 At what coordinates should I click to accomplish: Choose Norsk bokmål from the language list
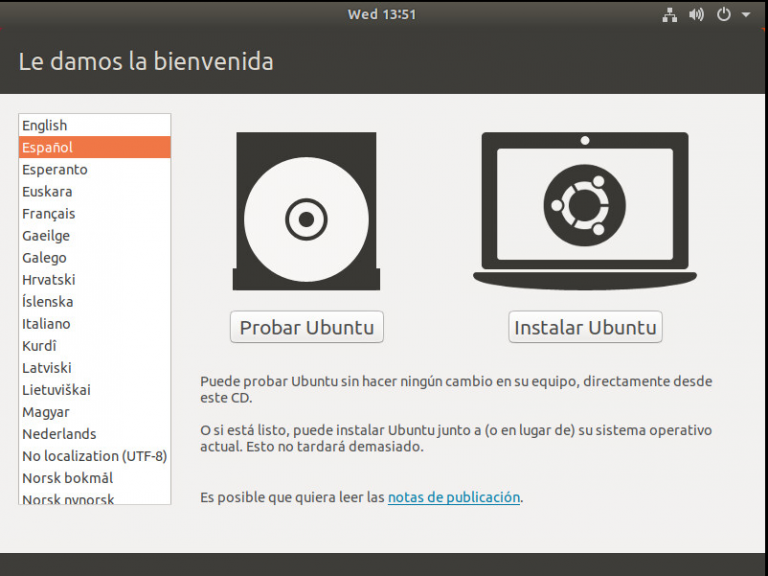click(67, 477)
